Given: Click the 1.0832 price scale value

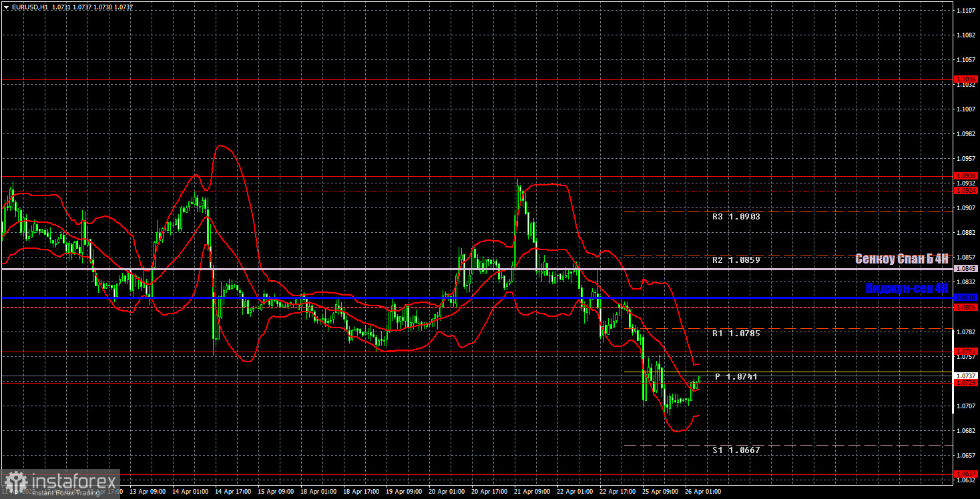Looking at the screenshot, I should (x=966, y=282).
